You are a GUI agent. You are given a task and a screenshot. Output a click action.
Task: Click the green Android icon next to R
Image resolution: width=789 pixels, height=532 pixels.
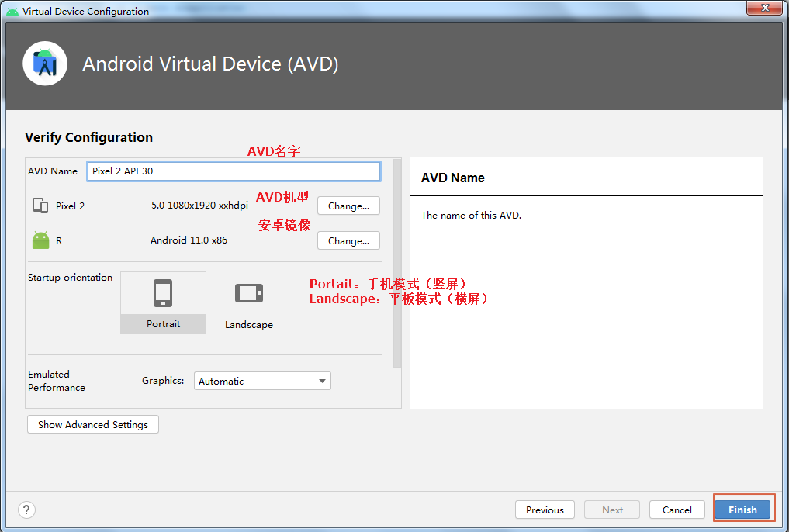click(x=40, y=240)
